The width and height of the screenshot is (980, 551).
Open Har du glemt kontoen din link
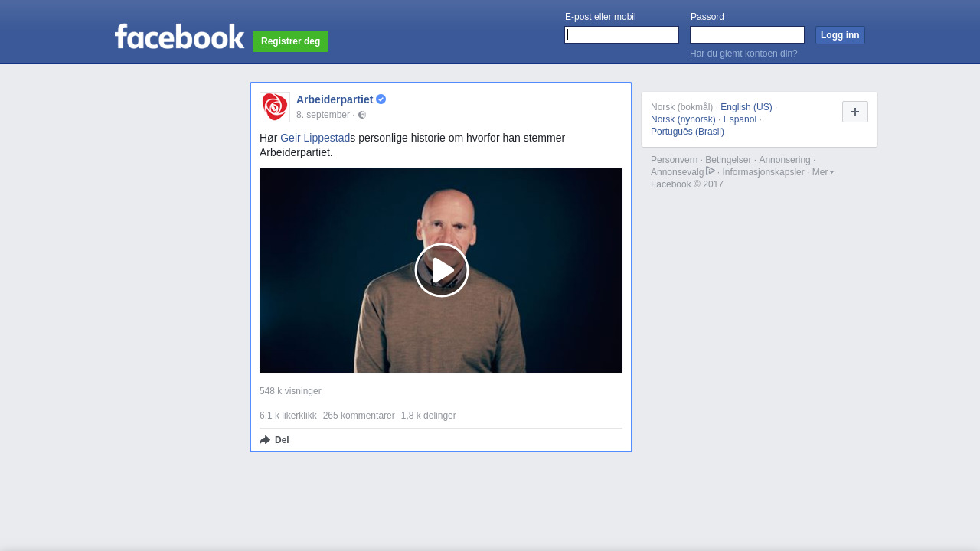click(x=743, y=54)
